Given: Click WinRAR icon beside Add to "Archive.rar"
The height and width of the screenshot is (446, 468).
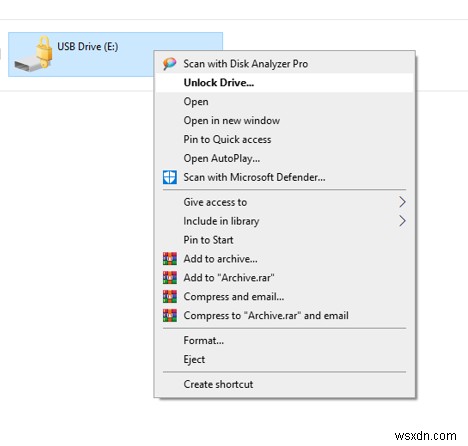Looking at the screenshot, I should click(170, 278).
